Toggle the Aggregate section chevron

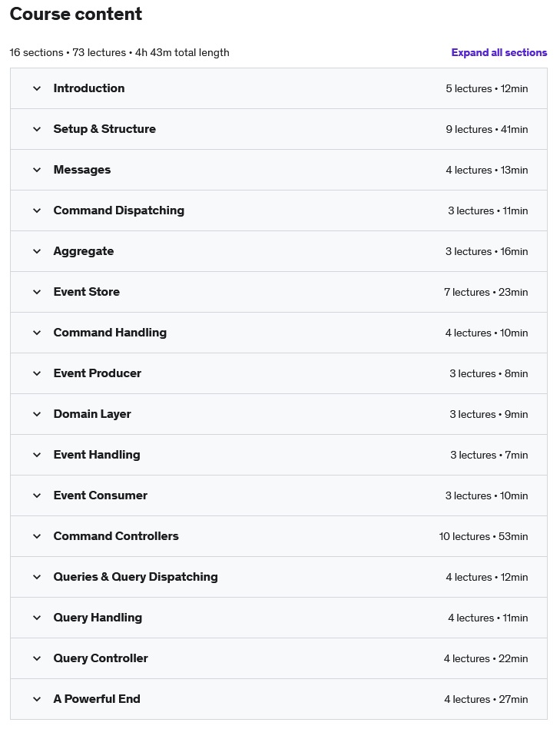(x=37, y=251)
